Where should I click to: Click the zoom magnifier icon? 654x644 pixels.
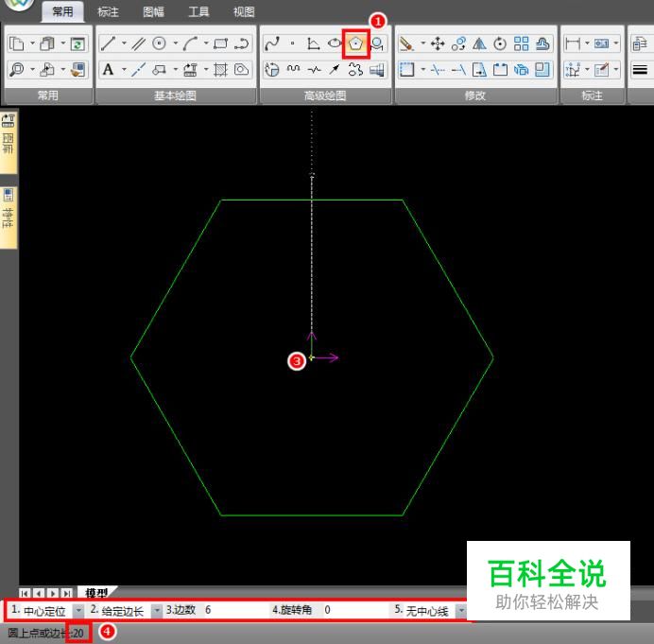17,69
